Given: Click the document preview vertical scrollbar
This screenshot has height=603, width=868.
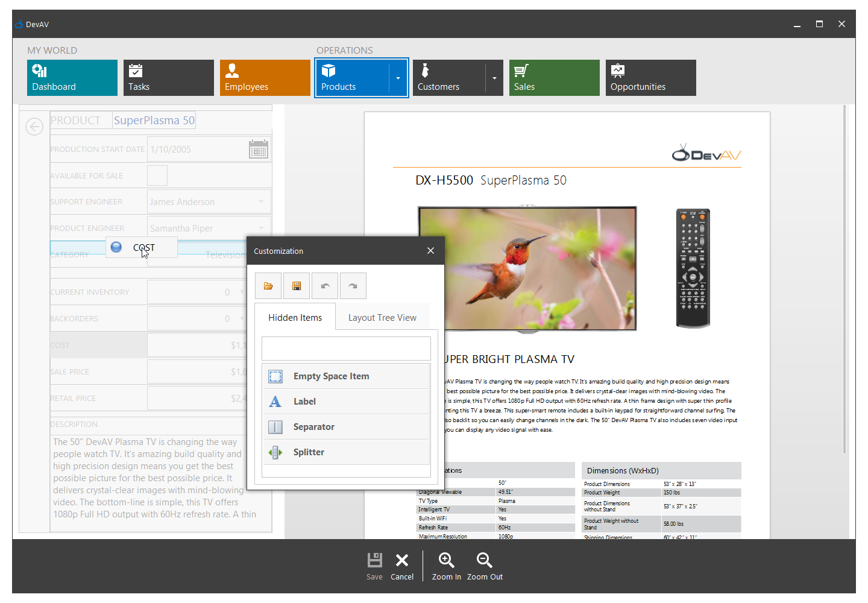Looking at the screenshot, I should tap(844, 279).
